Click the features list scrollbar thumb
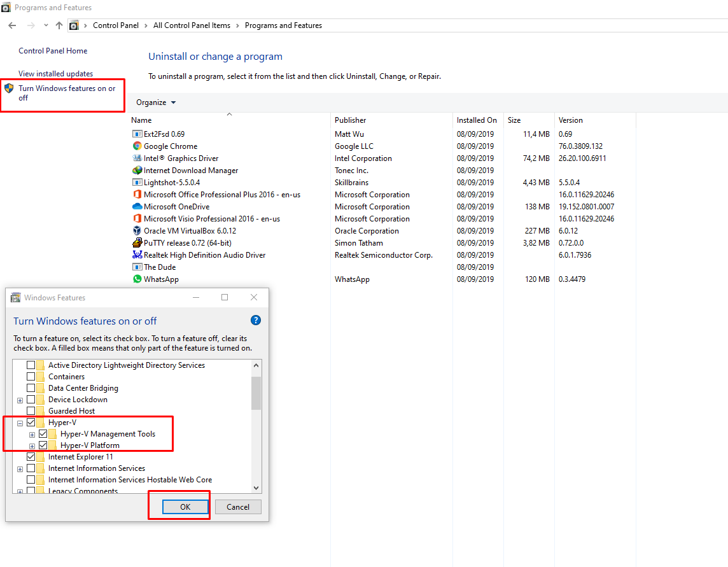 [256, 393]
